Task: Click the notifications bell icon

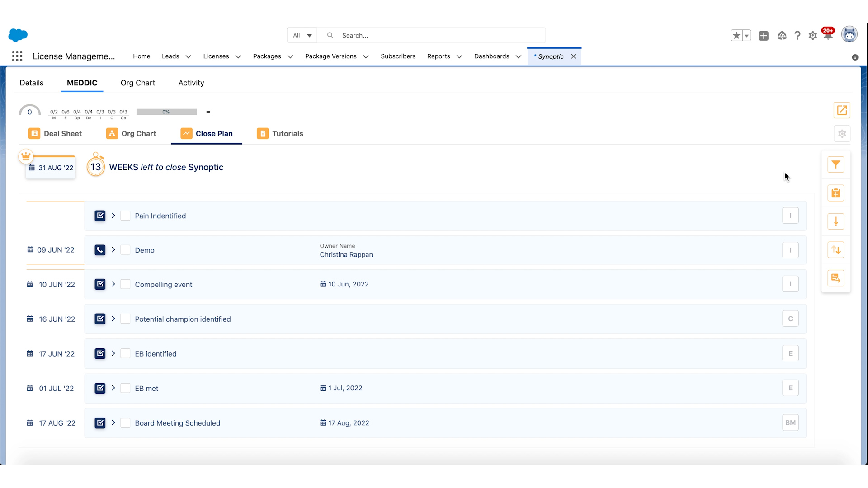Action: [x=828, y=36]
